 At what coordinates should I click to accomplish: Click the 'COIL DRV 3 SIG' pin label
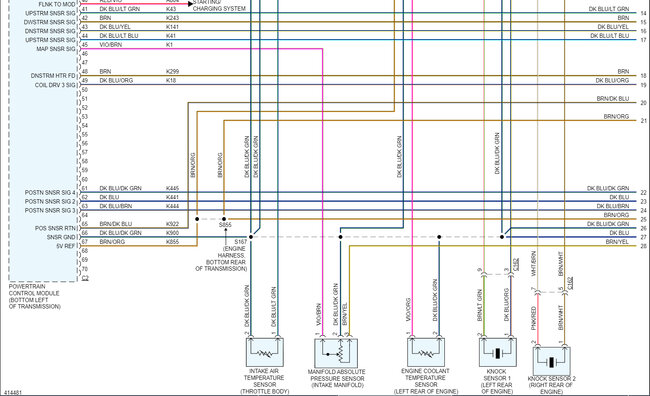55,85
